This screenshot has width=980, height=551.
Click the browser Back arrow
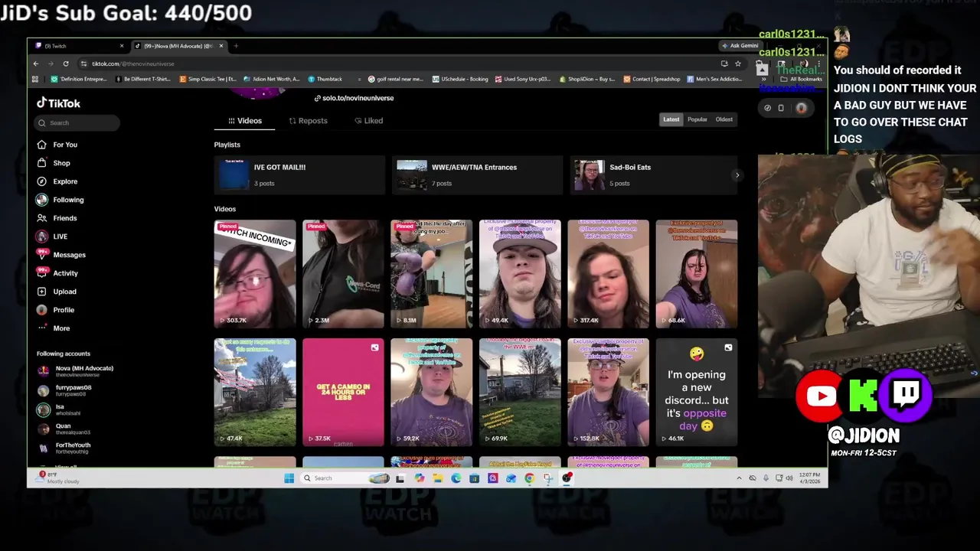tap(35, 64)
